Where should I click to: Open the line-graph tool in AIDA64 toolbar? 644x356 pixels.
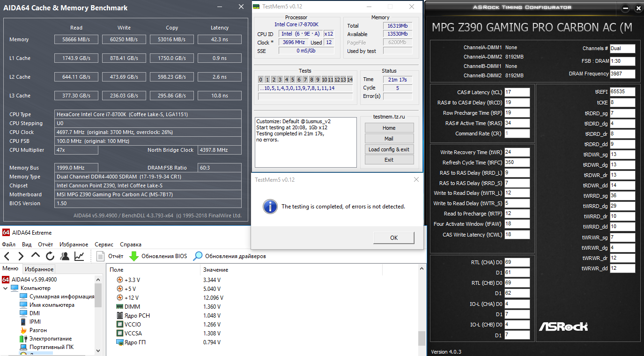79,256
